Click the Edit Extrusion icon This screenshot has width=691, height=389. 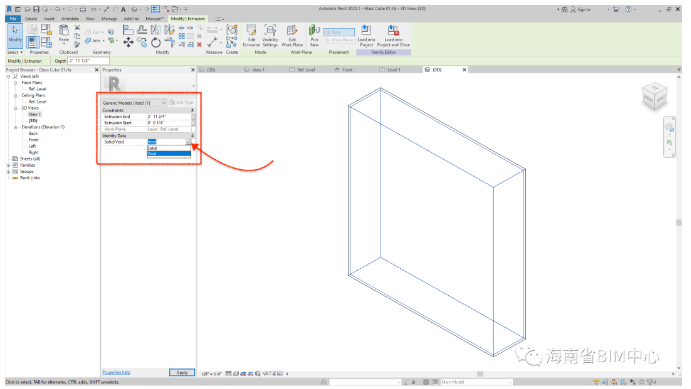click(251, 35)
